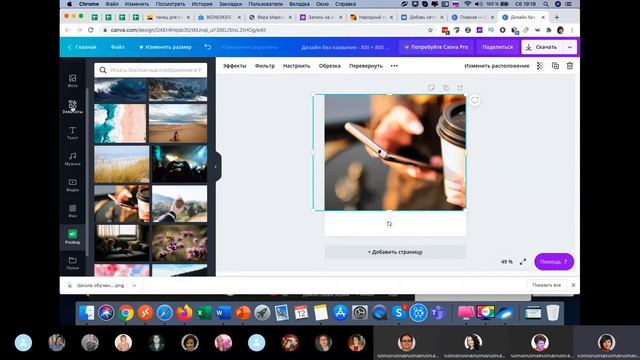Open Firefox from the Dock
This screenshot has height=360, width=640.
[184, 313]
